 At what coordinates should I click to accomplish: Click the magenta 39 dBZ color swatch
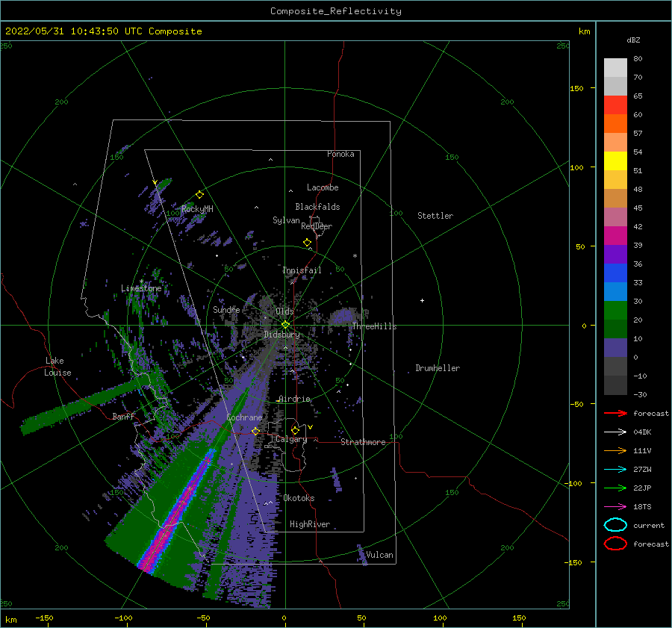[615, 235]
